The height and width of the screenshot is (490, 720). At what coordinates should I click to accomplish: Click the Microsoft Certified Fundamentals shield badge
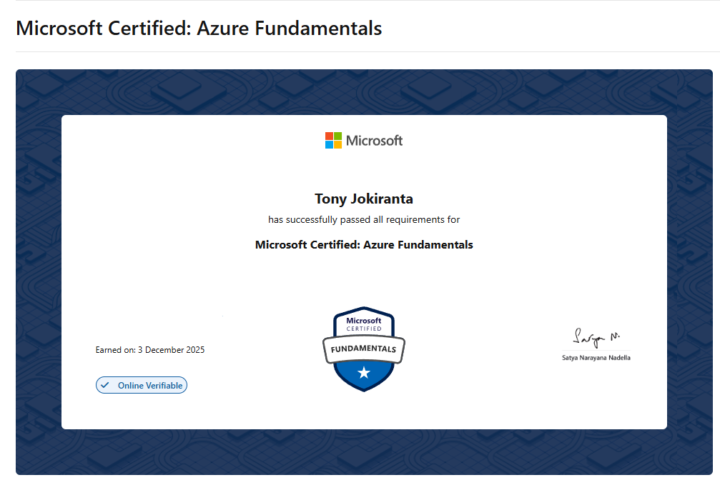point(364,349)
